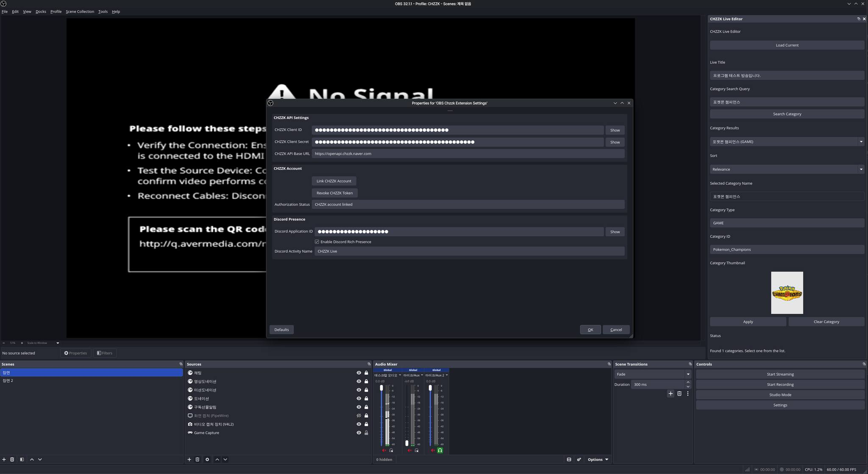Screen dimensions: 868x474
Task: Click Link CHZZK Account button
Action: [x=334, y=181]
